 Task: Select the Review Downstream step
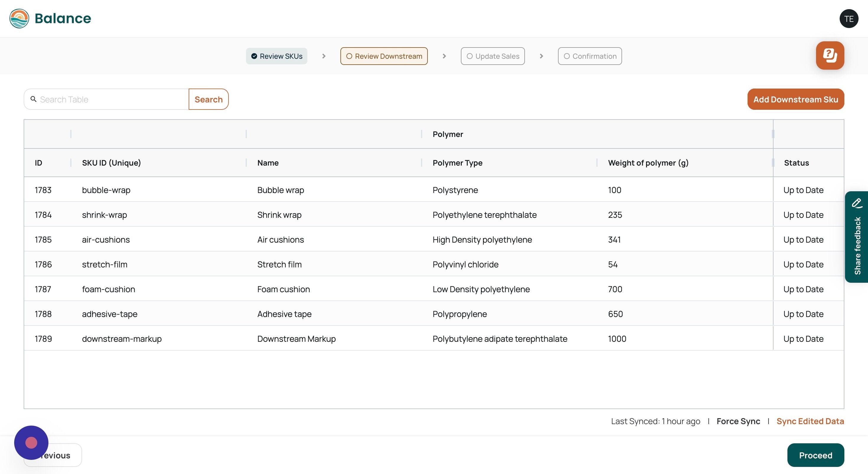384,56
